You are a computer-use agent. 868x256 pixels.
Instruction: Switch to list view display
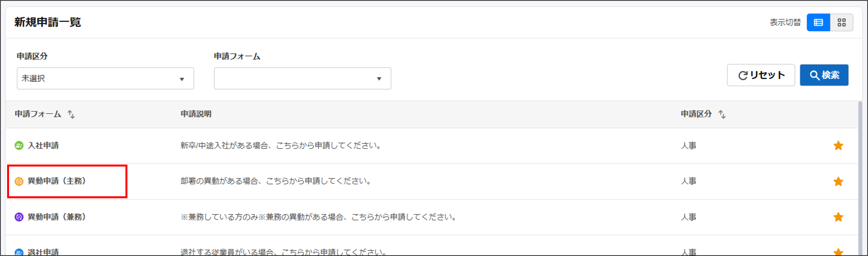pos(818,23)
